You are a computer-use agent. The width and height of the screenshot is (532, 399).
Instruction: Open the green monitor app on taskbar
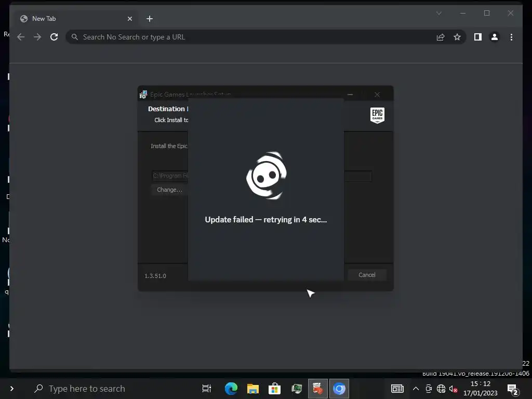point(296,389)
